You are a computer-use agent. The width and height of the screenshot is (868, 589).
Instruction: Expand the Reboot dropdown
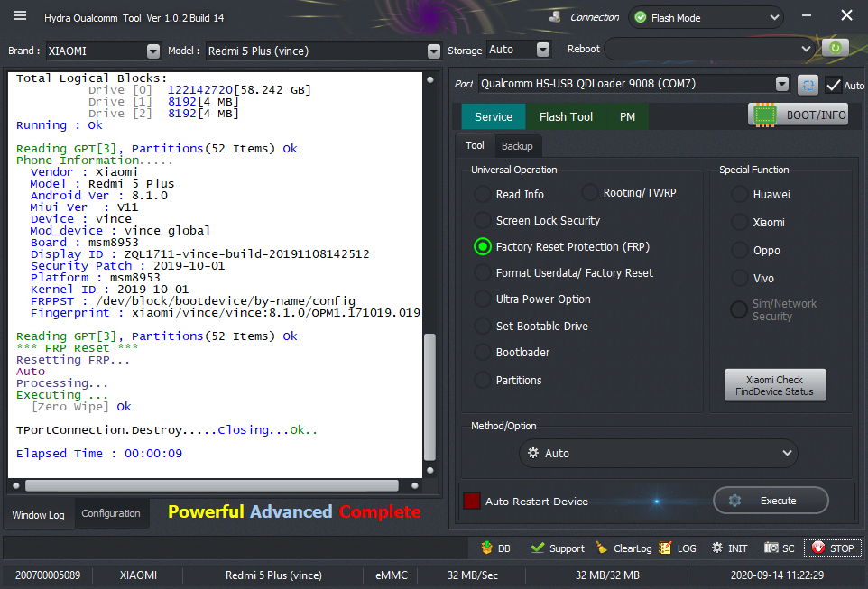806,49
